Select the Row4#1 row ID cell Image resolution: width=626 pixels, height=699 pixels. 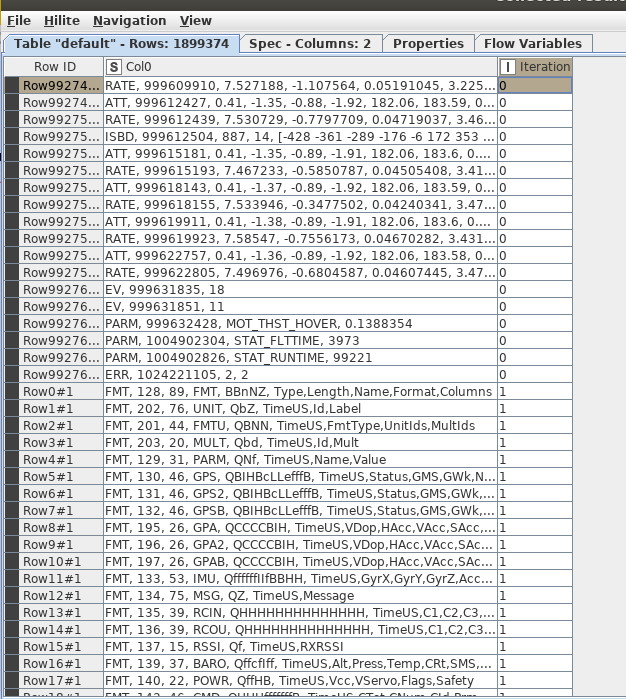(61, 459)
